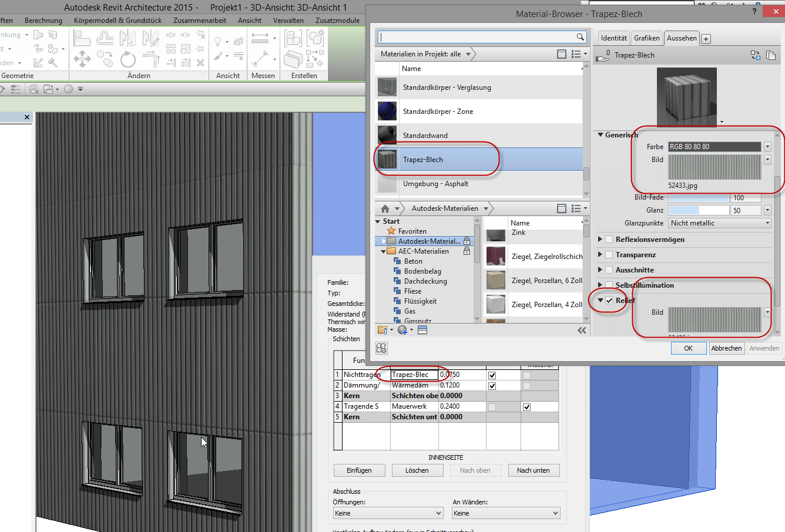Click the paint brush override graphics icon
The height and width of the screenshot is (532, 785).
coord(218,56)
